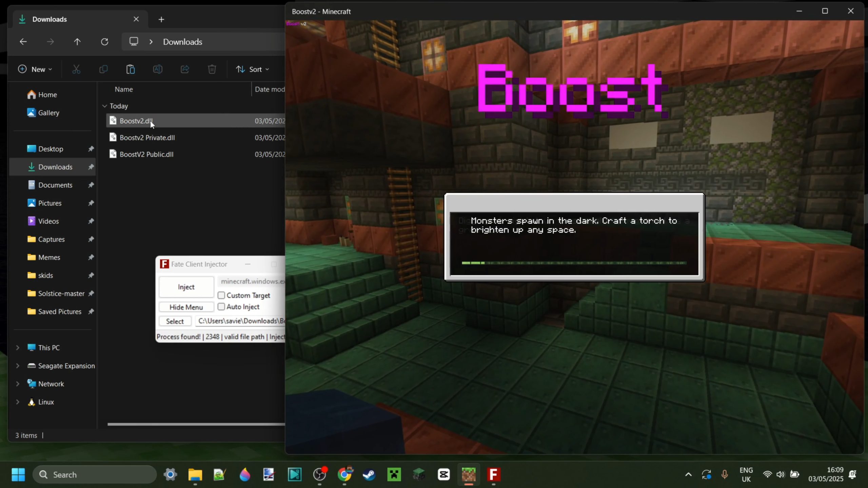Click the horizontal scrollbar in file list

(x=196, y=424)
